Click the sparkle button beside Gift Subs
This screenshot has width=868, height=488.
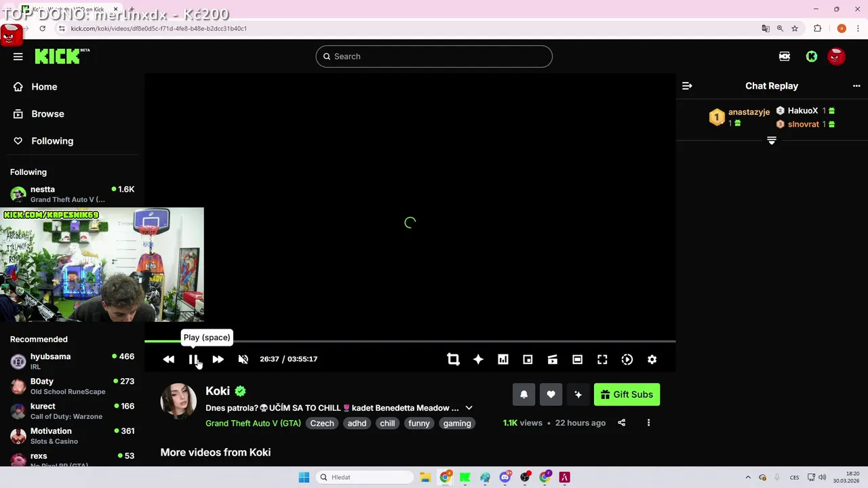tap(578, 394)
